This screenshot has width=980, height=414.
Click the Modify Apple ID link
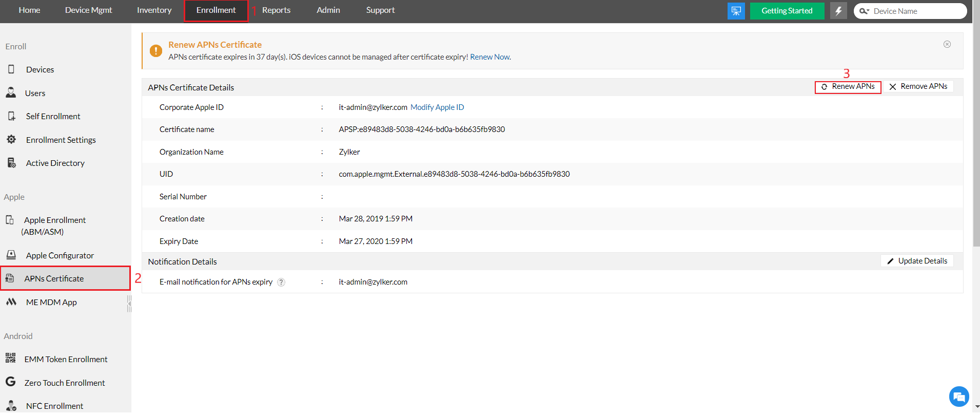coord(437,107)
